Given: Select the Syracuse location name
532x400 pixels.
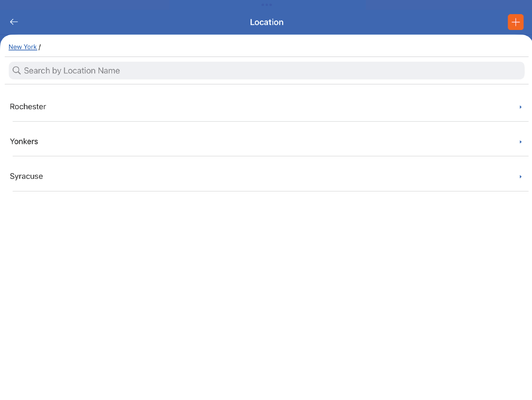Looking at the screenshot, I should coord(27,176).
